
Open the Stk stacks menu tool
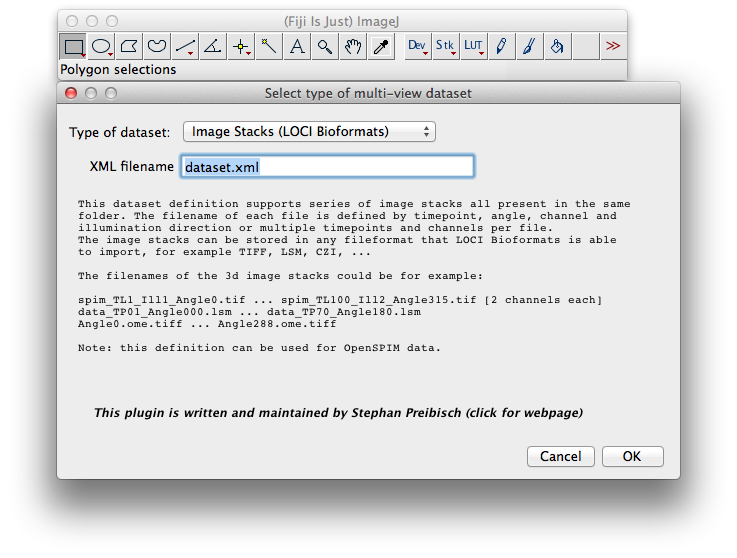[x=446, y=46]
